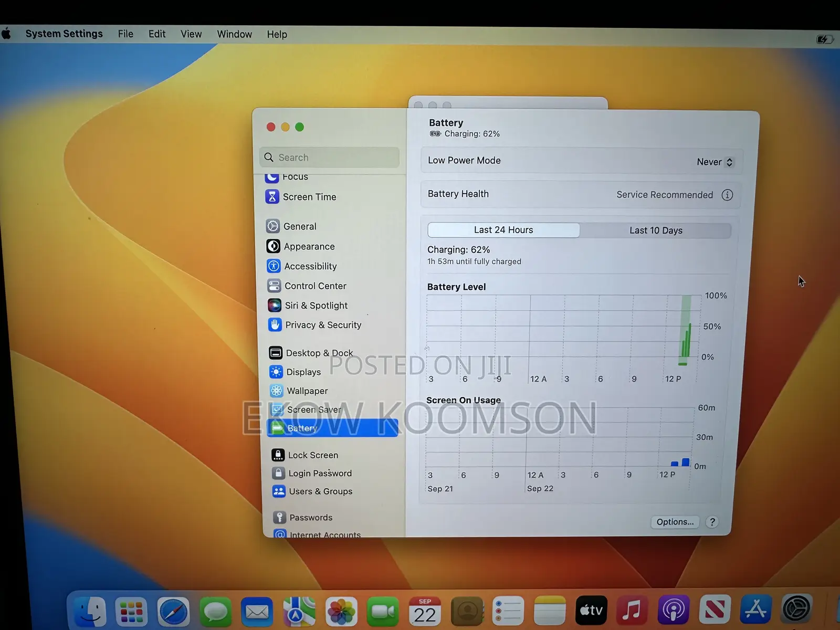
Task: Click the battery status icon in menu bar
Action: (x=824, y=39)
